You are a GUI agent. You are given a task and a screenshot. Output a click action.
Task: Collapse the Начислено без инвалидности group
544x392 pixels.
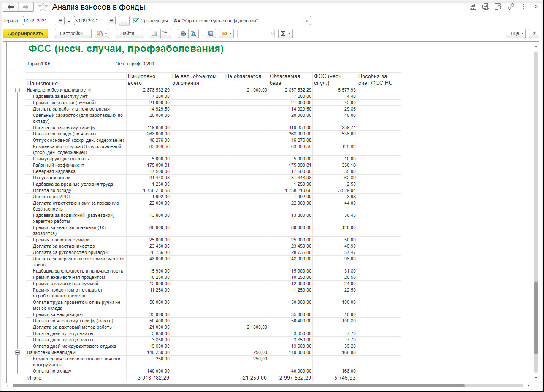18,90
